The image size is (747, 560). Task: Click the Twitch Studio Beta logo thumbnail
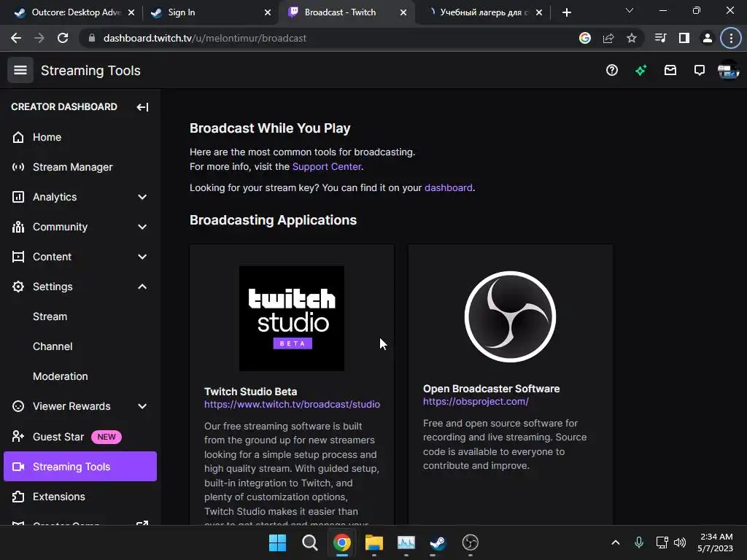pos(292,319)
